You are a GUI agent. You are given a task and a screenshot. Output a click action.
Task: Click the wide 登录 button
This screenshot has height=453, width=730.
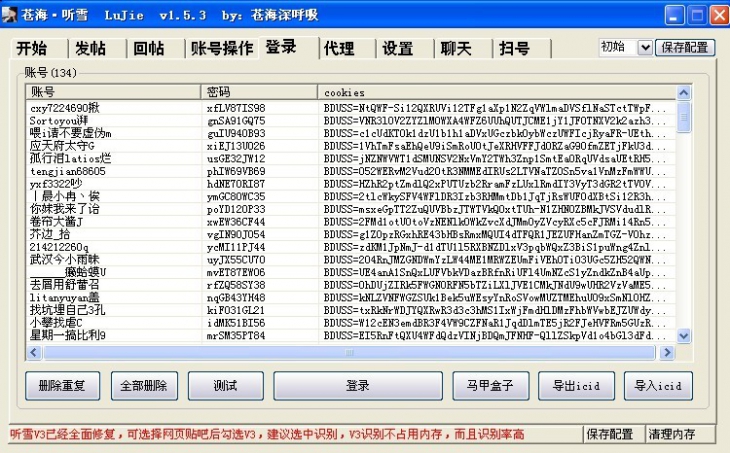[x=358, y=385]
